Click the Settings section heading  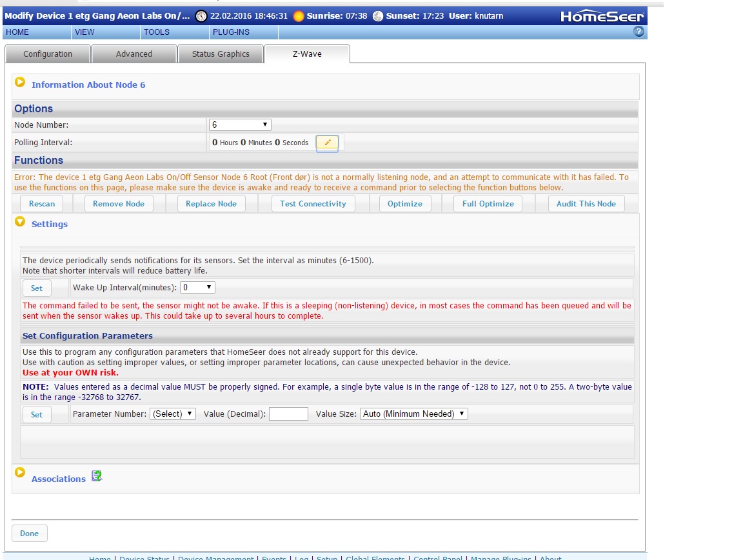point(49,225)
